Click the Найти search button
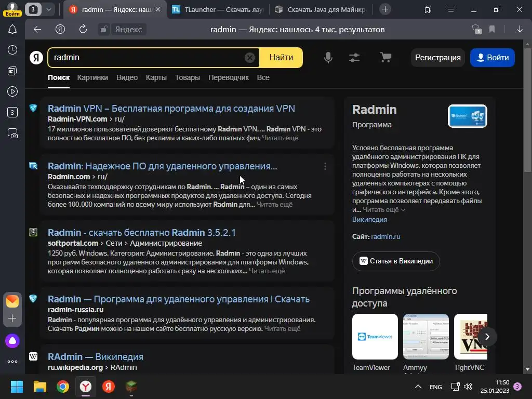Image resolution: width=532 pixels, height=399 pixels. coord(281,58)
